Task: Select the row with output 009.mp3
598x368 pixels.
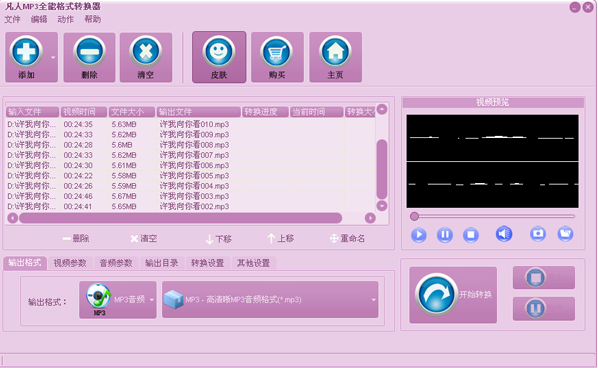Action: pos(191,135)
